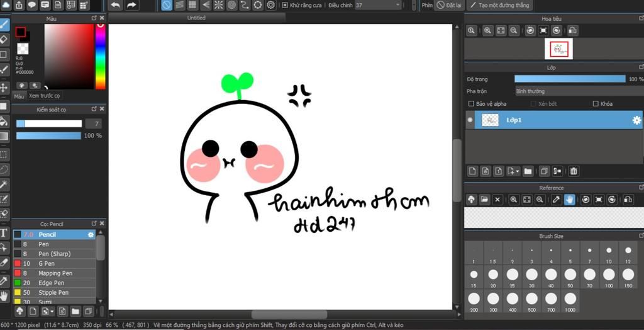This screenshot has height=330, width=644.
Task: Select brush size 1000 preset
Action: [x=570, y=302]
